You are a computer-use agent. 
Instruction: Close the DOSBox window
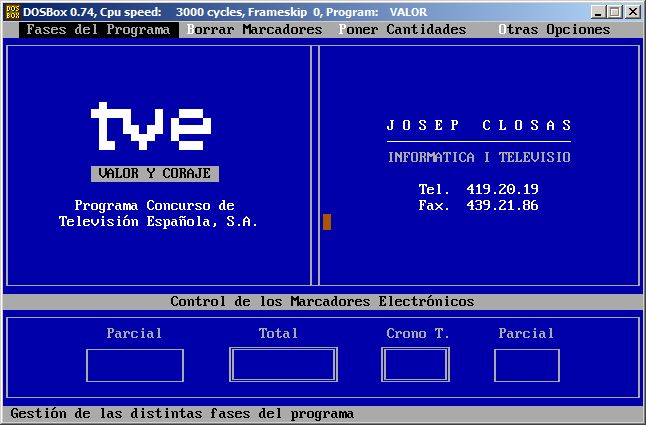(633, 12)
